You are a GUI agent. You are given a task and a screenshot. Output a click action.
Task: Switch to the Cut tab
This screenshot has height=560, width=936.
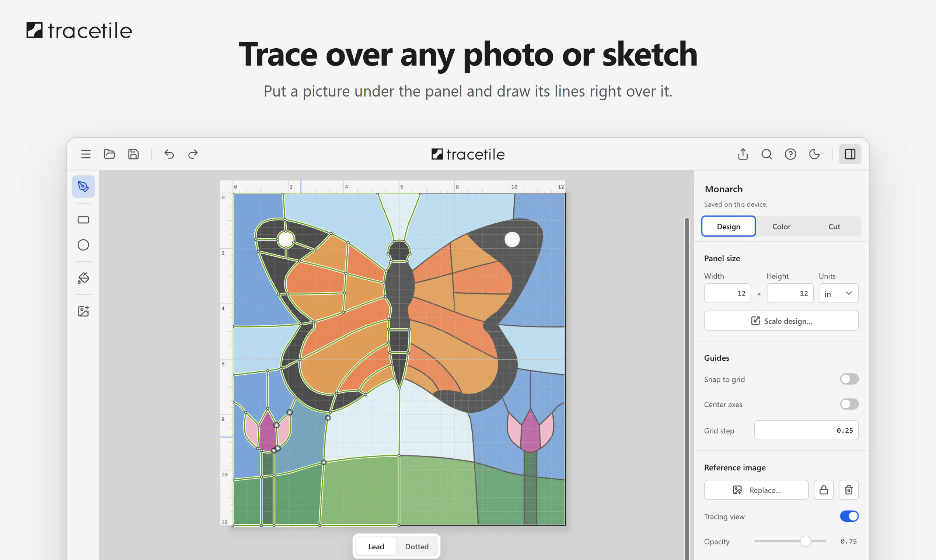(x=834, y=227)
